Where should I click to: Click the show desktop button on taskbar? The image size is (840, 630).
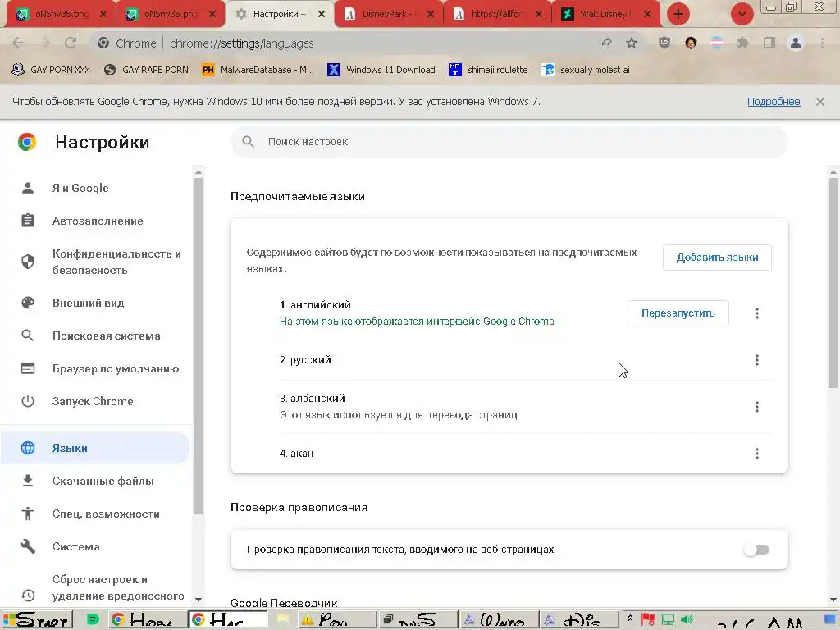pyautogui.click(x=830, y=620)
